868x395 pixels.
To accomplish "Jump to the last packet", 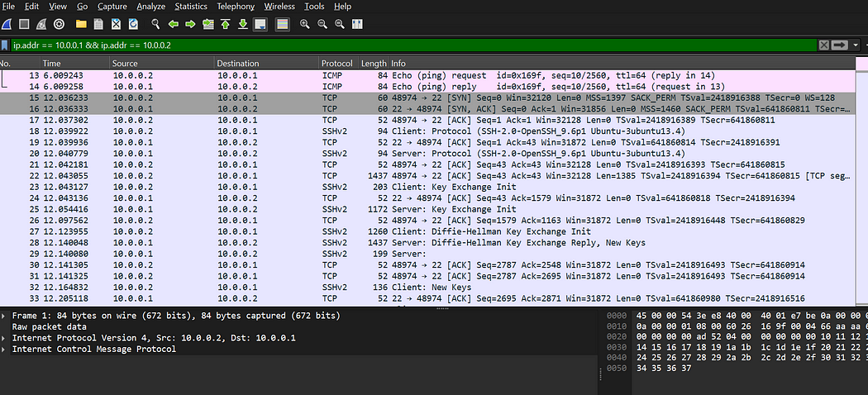I will click(243, 24).
